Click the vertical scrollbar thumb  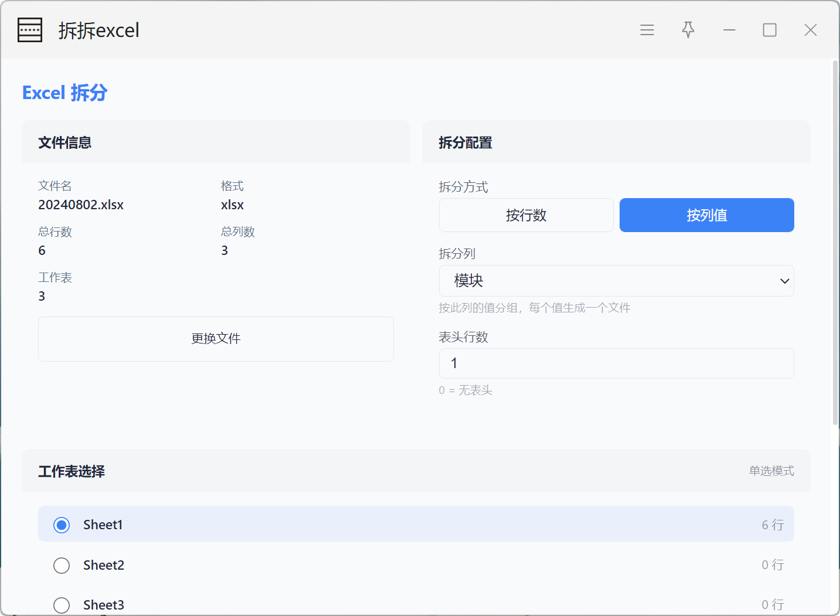point(835,242)
